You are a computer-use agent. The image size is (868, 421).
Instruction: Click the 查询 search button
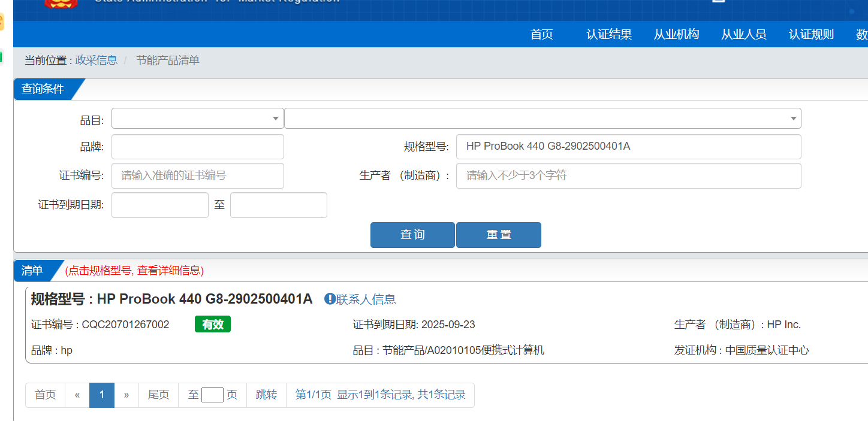[x=413, y=235]
